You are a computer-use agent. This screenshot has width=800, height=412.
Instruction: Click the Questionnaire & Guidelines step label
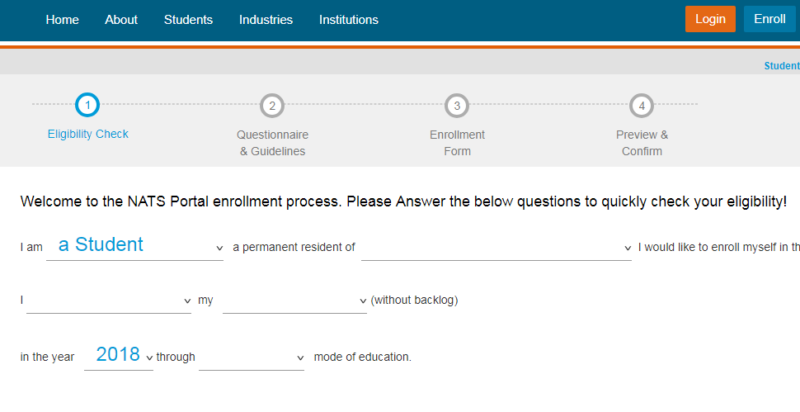272,143
